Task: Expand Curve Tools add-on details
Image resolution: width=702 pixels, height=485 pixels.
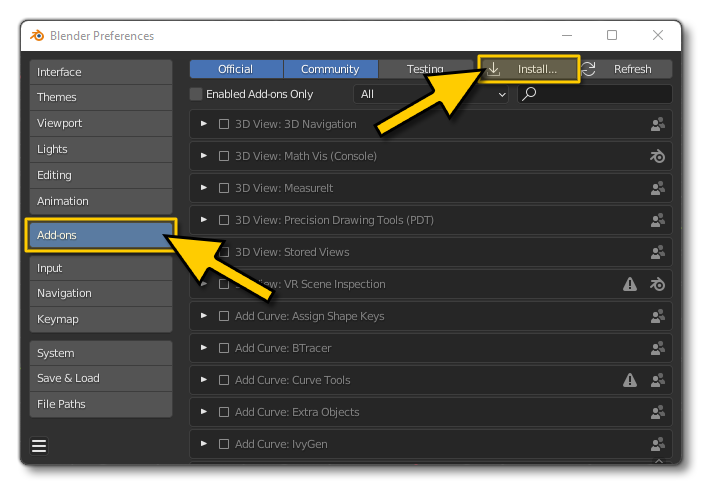Action: tap(204, 379)
